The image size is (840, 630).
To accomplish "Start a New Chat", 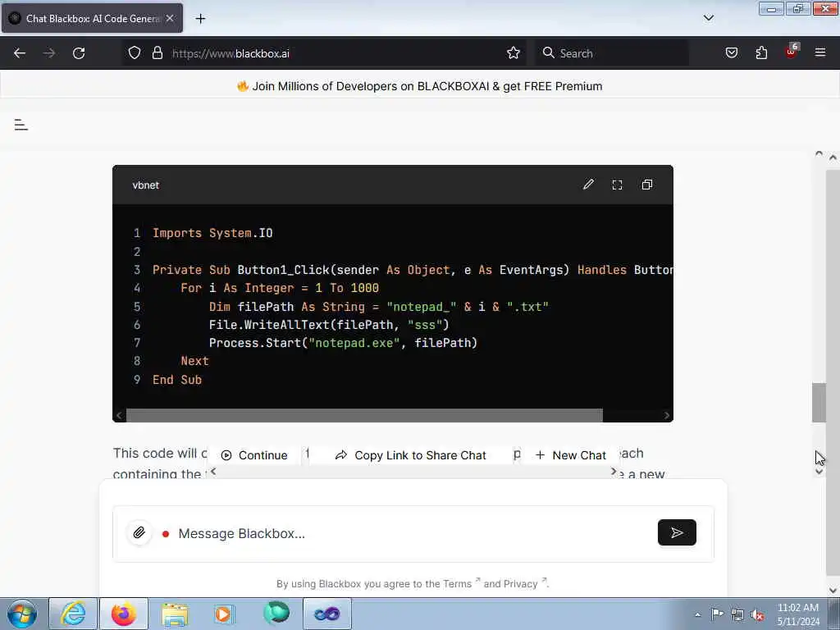I will pyautogui.click(x=571, y=455).
